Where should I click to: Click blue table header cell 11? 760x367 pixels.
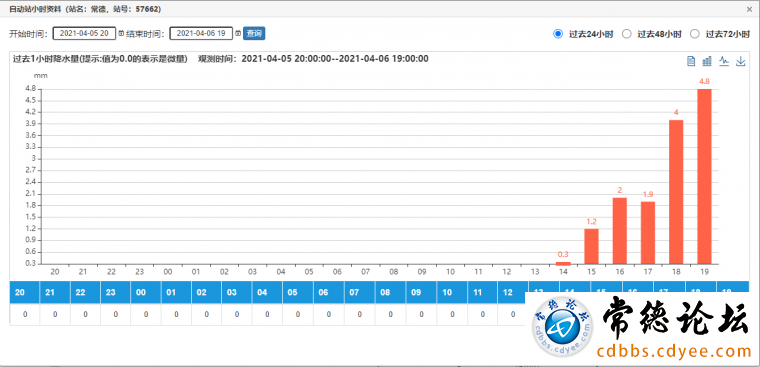pos(483,292)
